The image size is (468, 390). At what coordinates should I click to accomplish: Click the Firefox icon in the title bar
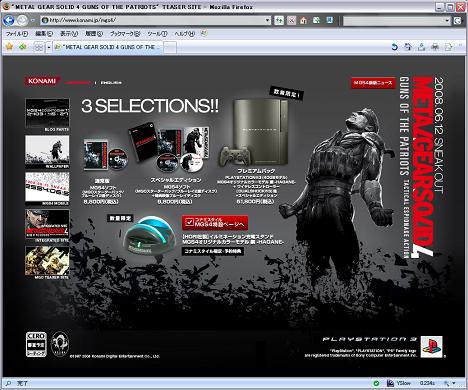click(x=6, y=6)
